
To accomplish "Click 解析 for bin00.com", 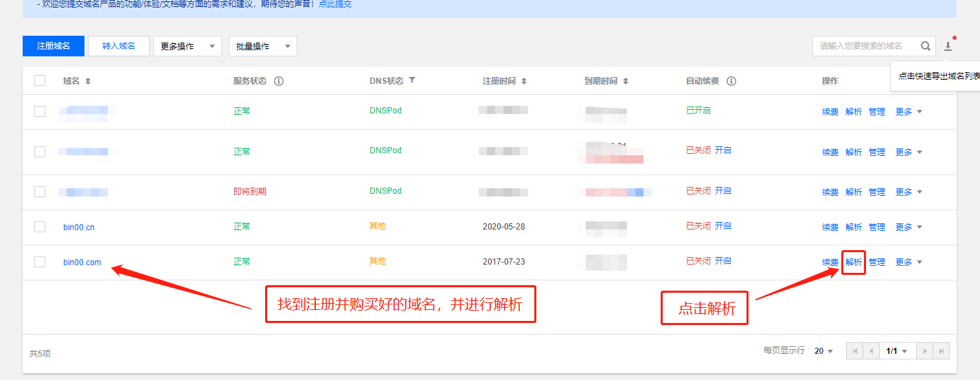I will (x=854, y=262).
